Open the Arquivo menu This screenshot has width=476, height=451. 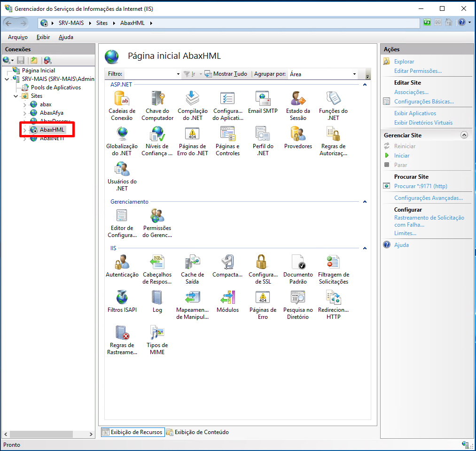point(18,37)
